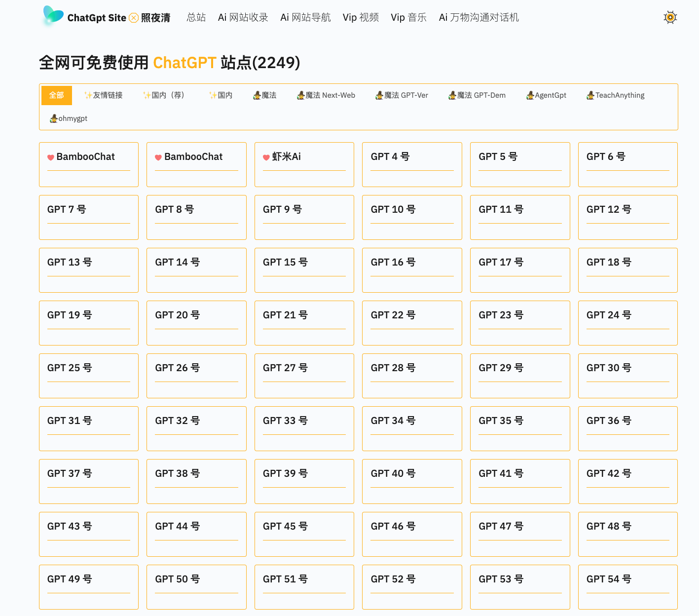Open the GPT 25 号 card
Viewport: 699px width, 616px height.
pos(89,376)
